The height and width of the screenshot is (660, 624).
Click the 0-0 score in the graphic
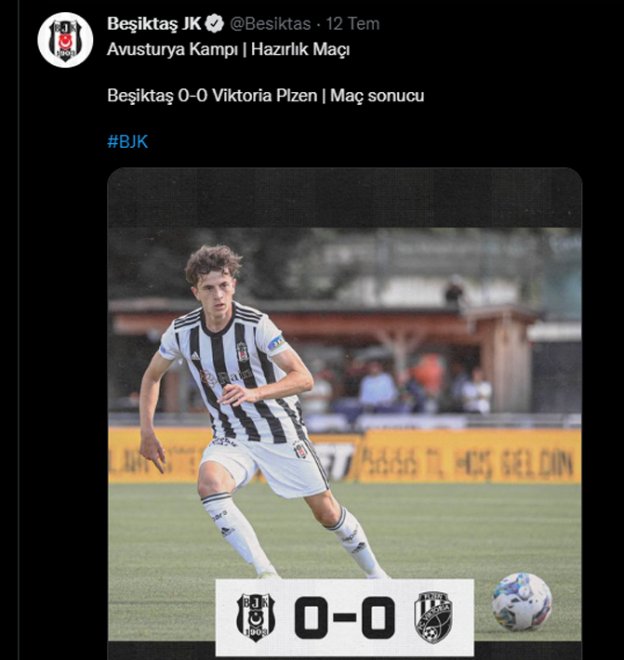point(345,617)
